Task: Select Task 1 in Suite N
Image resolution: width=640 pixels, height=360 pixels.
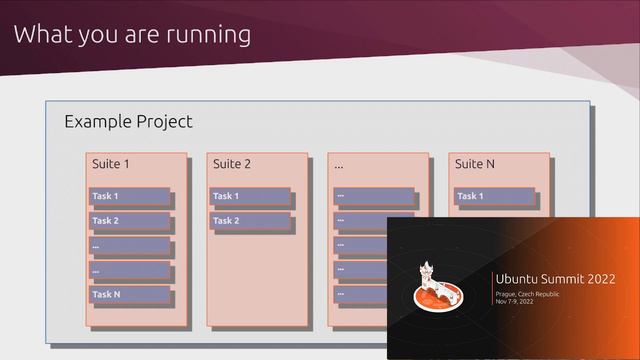Action: click(x=494, y=196)
